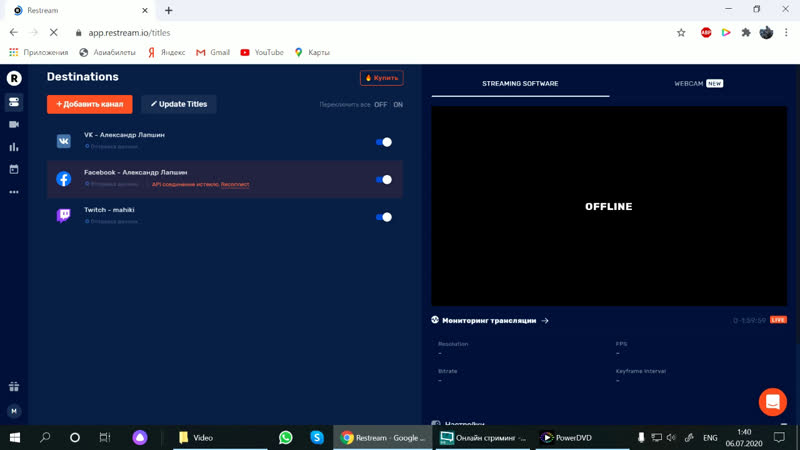Screen dimensions: 800x450
Task: Select the Facebook – Александр Лапшин row
Action: (x=224, y=179)
